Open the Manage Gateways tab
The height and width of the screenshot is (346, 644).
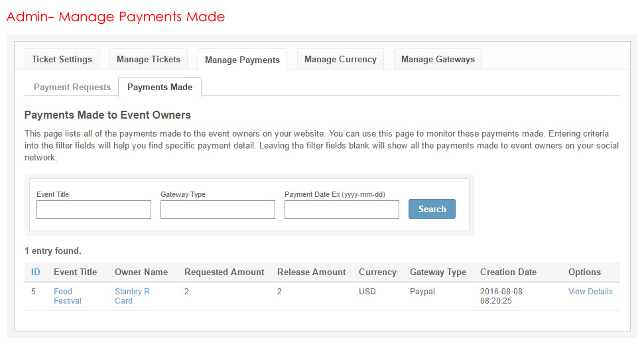pos(438,59)
